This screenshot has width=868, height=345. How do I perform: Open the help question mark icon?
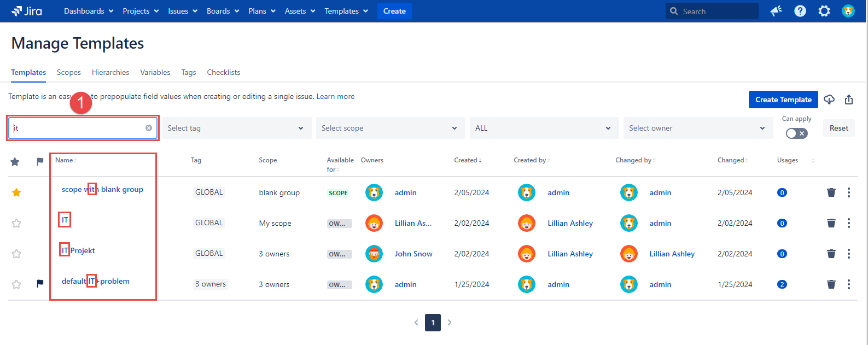[800, 11]
